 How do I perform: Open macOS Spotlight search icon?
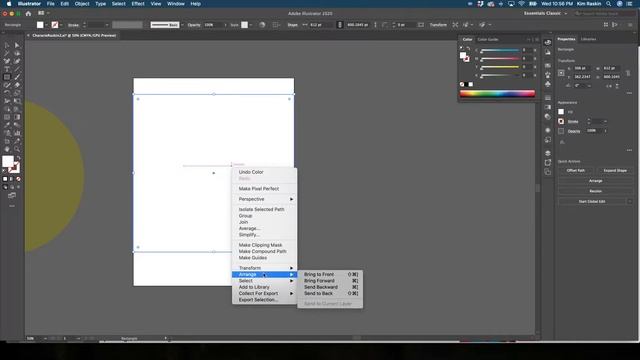[x=609, y=4]
